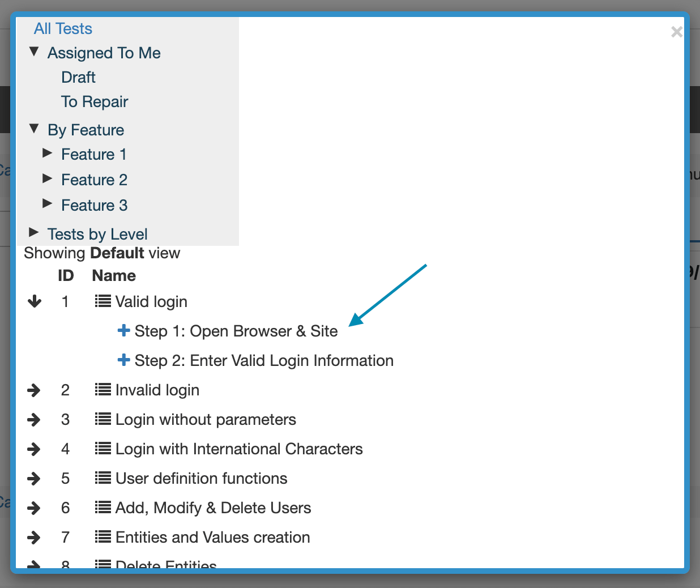Open the All Tests link
The height and width of the screenshot is (588, 700).
click(63, 28)
